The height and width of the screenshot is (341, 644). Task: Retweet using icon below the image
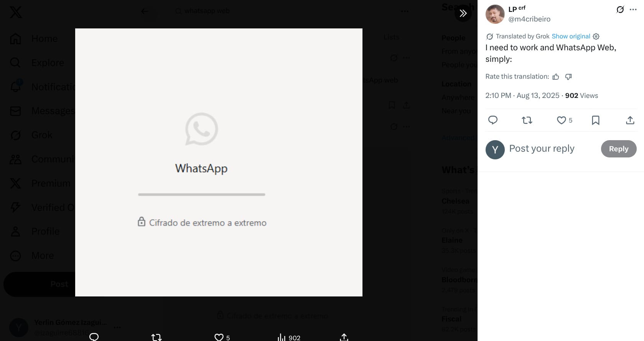coord(156,337)
